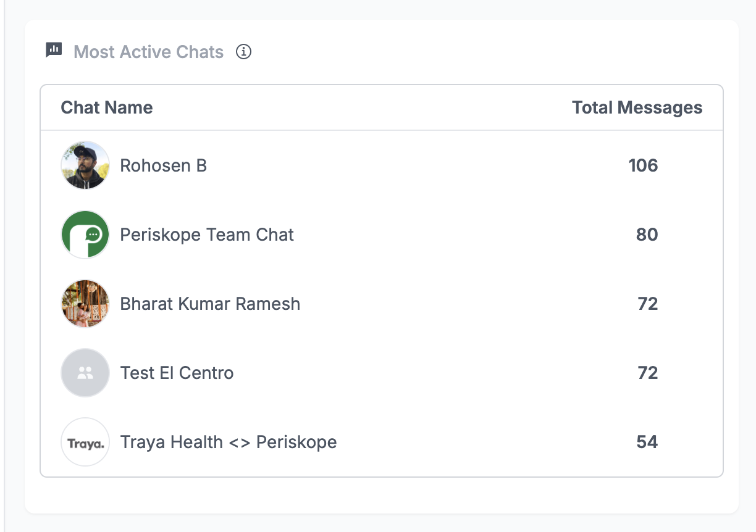Viewport: 756px width, 532px height.
Task: Open the Periskope Team Chat entry
Action: click(207, 235)
